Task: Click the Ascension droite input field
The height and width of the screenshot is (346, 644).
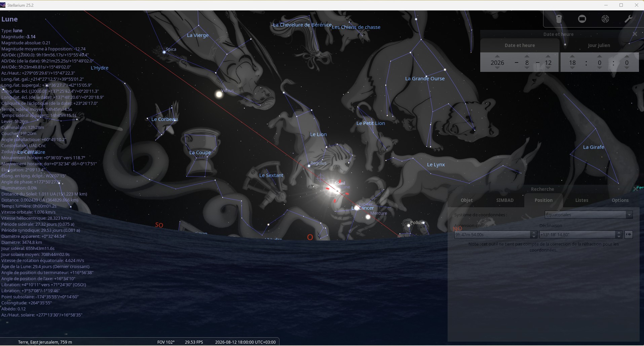Action: (492, 234)
